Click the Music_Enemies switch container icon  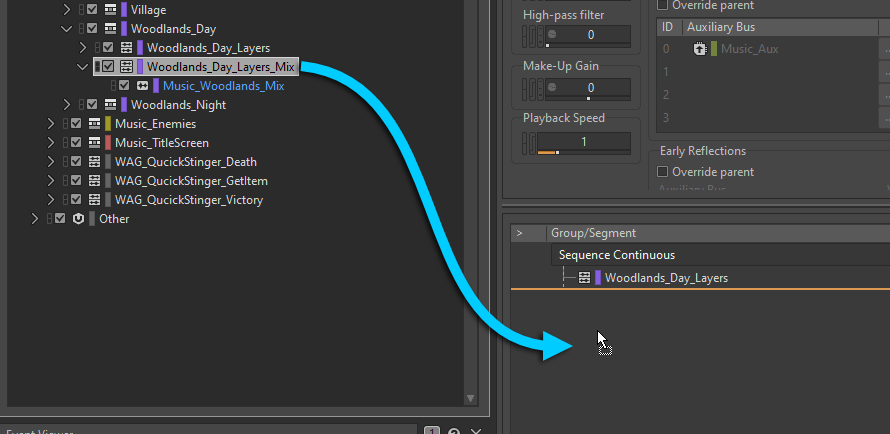(x=94, y=124)
